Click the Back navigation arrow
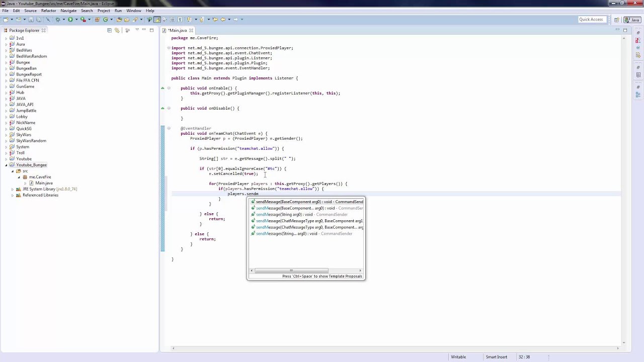Viewport: 644px width, 362px height. click(x=223, y=20)
